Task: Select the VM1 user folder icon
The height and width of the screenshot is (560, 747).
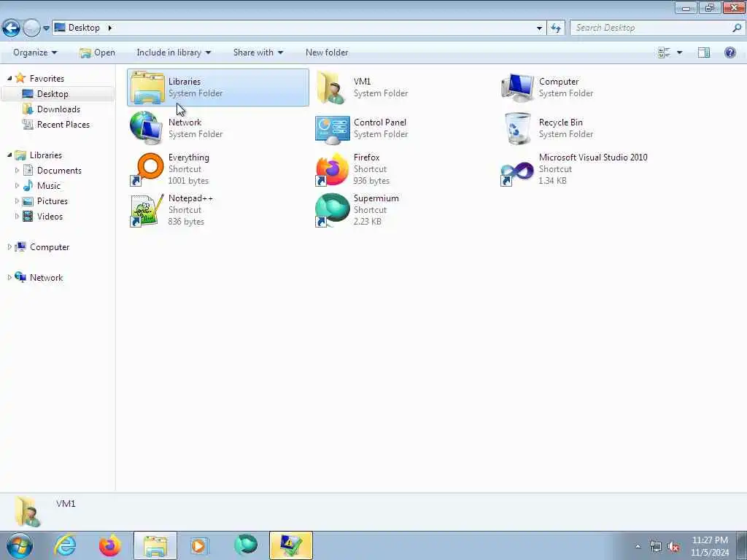Action: click(332, 87)
